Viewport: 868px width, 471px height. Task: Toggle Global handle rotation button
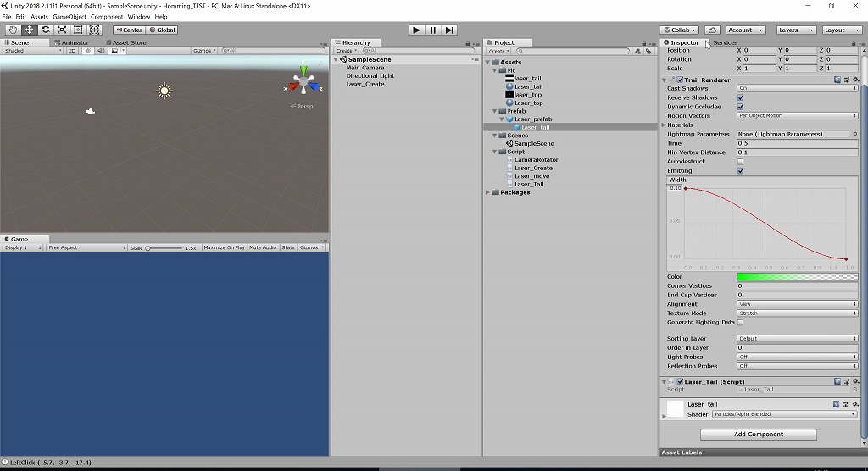162,30
